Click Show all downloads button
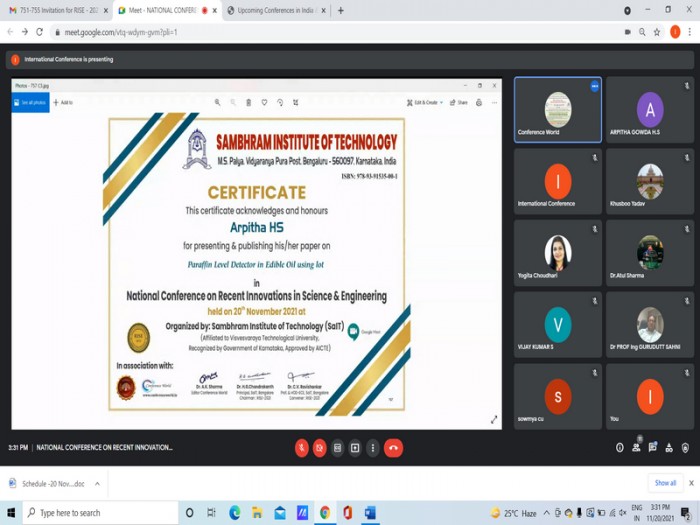This screenshot has height=525, width=700. coord(665,483)
